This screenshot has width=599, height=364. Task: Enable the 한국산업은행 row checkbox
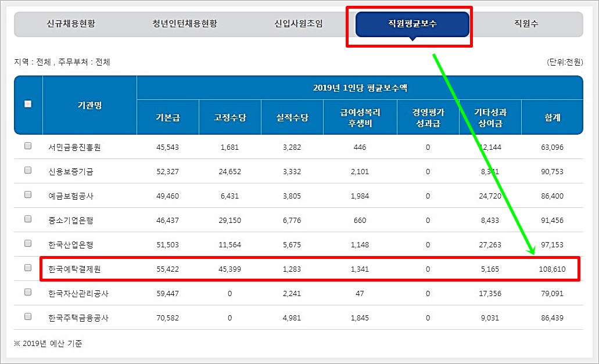pyautogui.click(x=28, y=243)
